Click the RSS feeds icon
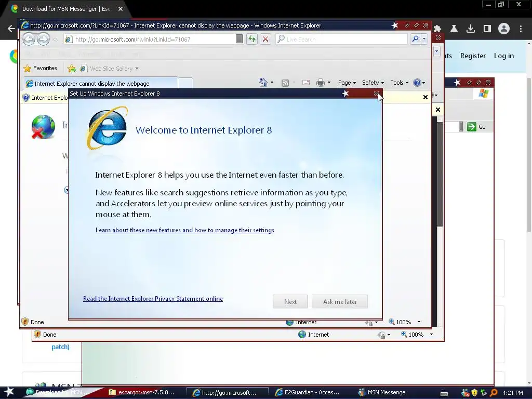 pos(285,83)
